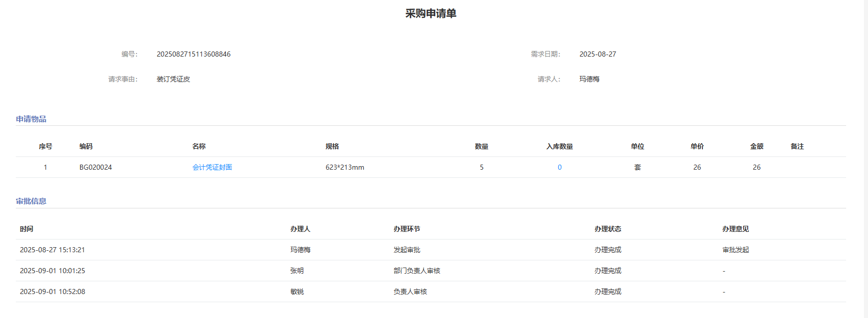Select approver 张明 in approval table
The width and height of the screenshot is (868, 318).
[297, 271]
